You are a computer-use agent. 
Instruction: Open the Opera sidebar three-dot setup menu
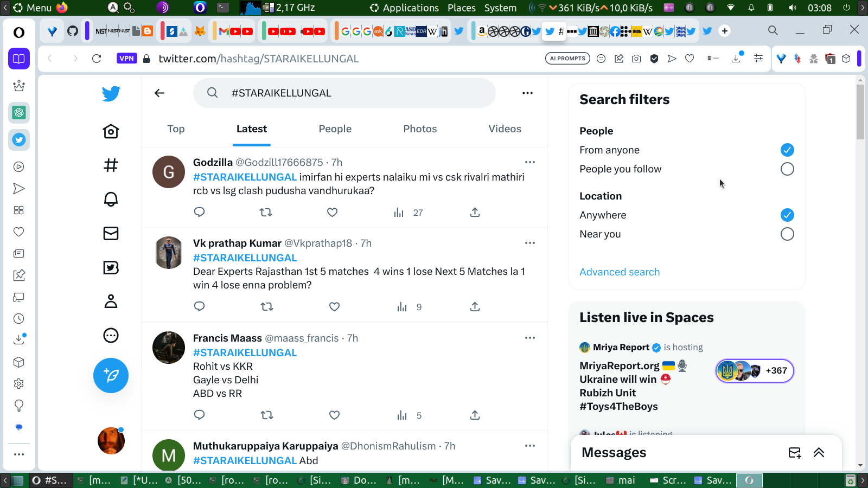[x=19, y=454]
